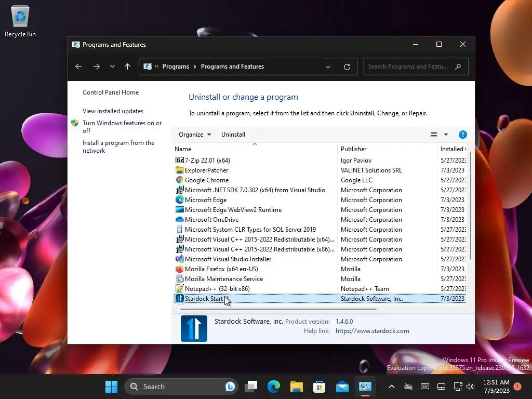The image size is (532, 399).
Task: Sort the list by the Publisher column
Action: (387, 149)
